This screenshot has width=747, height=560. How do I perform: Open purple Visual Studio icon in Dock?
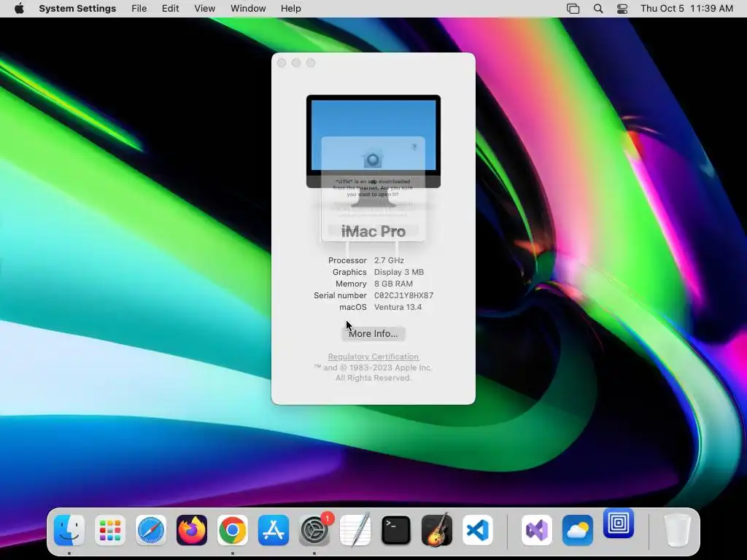click(x=537, y=530)
